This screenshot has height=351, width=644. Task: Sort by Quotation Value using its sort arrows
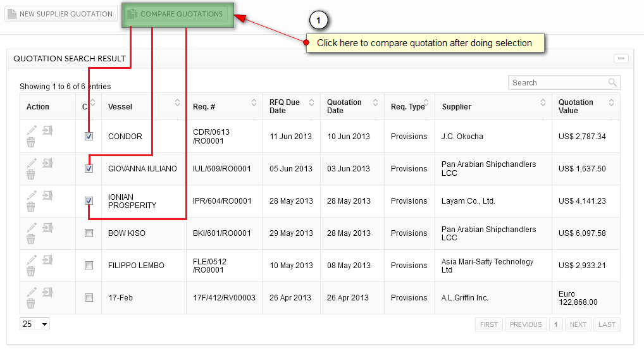tap(612, 102)
